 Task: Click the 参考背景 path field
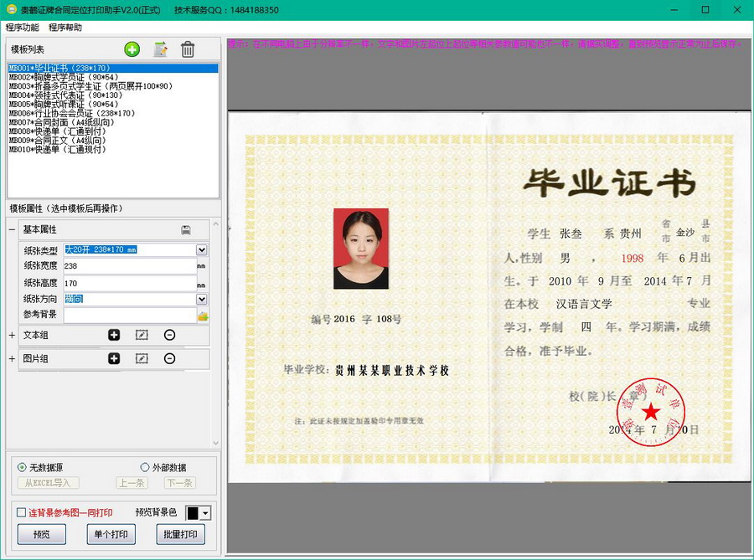click(131, 315)
